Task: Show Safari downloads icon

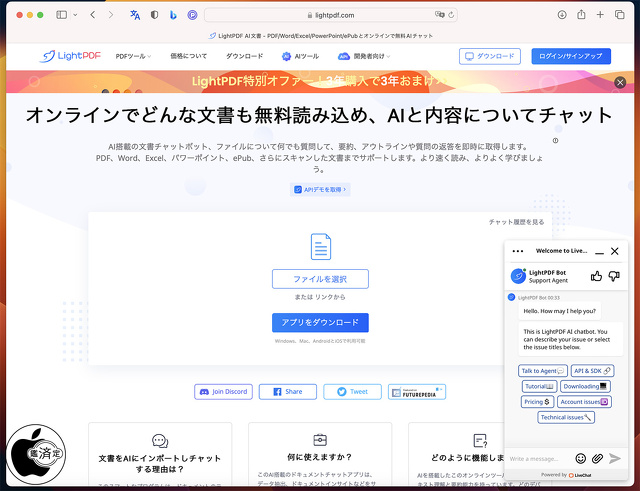Action: point(562,15)
